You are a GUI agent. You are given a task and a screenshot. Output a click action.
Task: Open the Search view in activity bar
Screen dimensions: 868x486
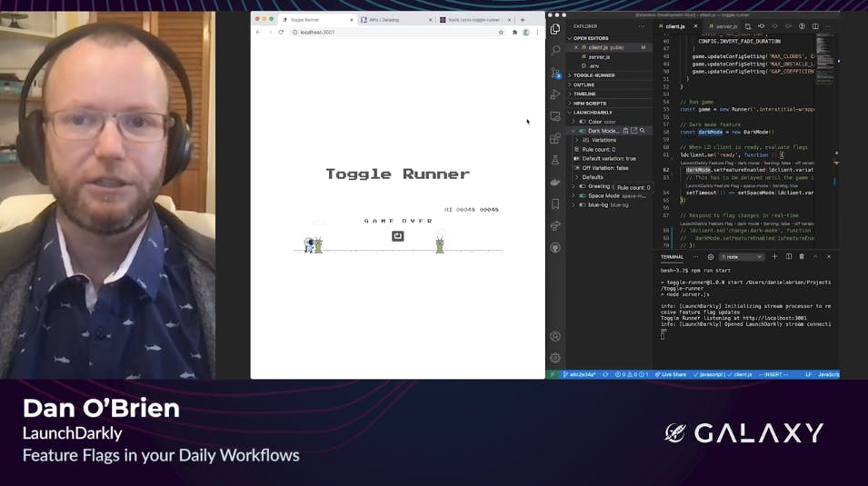[555, 50]
